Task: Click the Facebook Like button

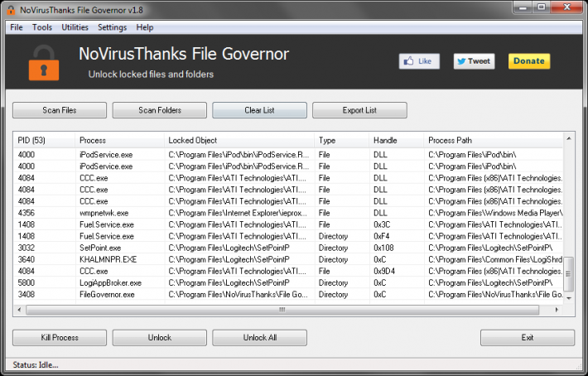Action: coord(419,61)
